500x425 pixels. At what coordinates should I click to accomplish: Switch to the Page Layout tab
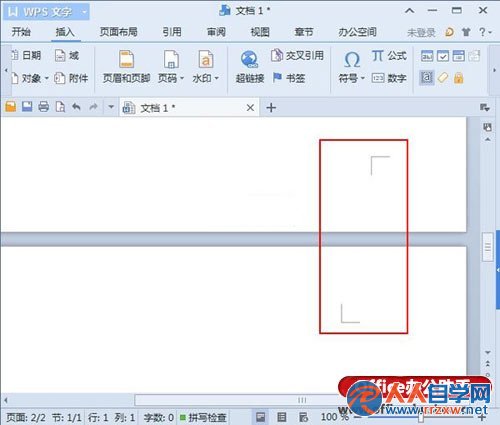pyautogui.click(x=119, y=32)
